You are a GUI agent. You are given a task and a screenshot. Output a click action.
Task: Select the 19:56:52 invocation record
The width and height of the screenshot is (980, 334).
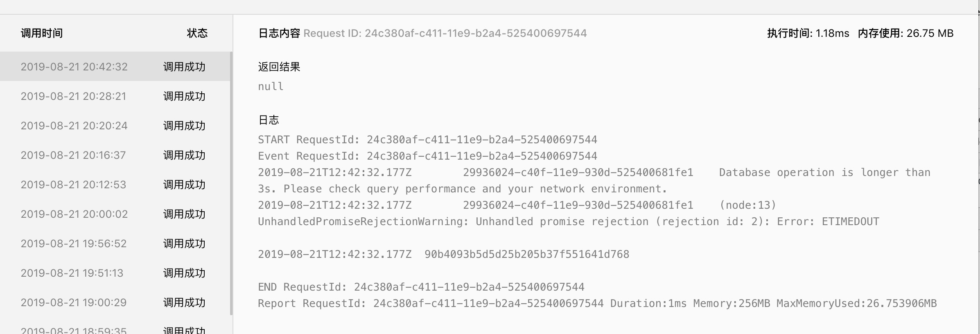pos(74,244)
